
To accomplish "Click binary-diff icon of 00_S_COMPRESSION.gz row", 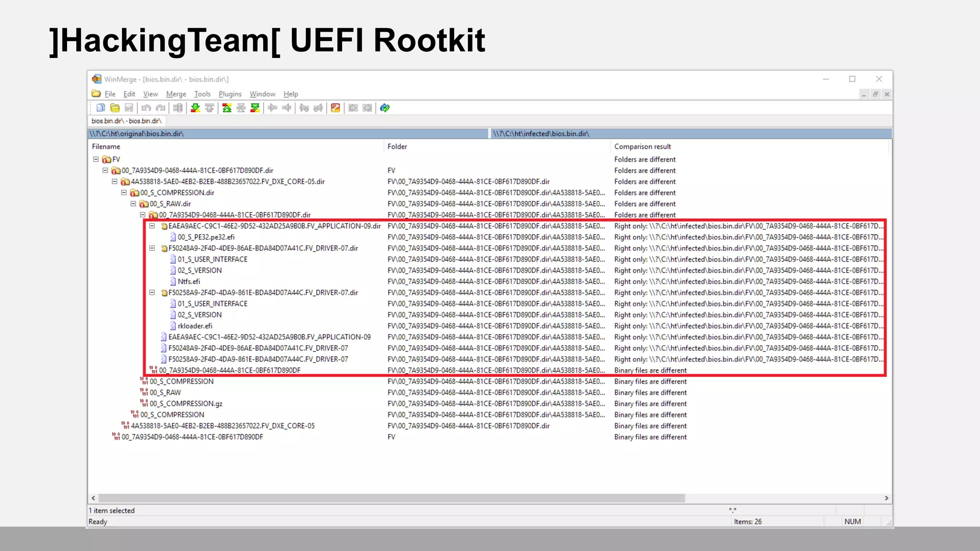I will [x=144, y=403].
